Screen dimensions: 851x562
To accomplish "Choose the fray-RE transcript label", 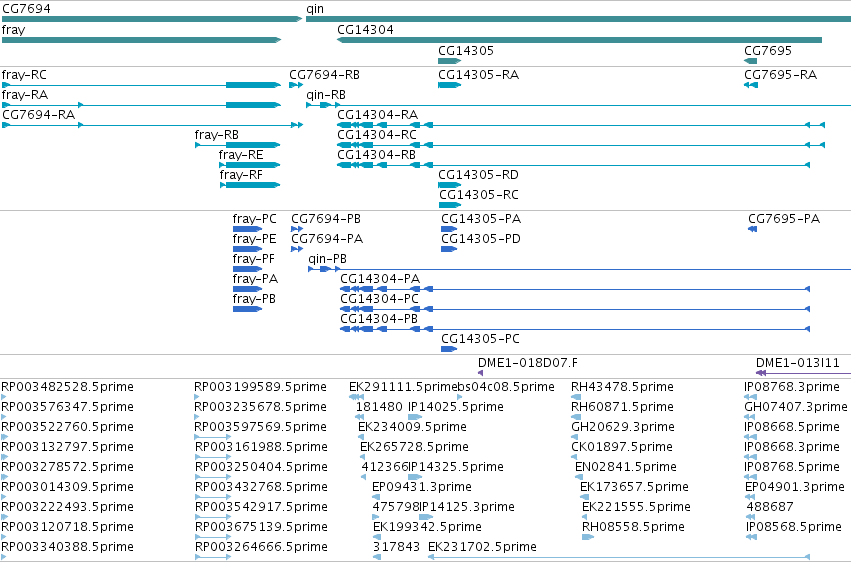I will [x=241, y=155].
